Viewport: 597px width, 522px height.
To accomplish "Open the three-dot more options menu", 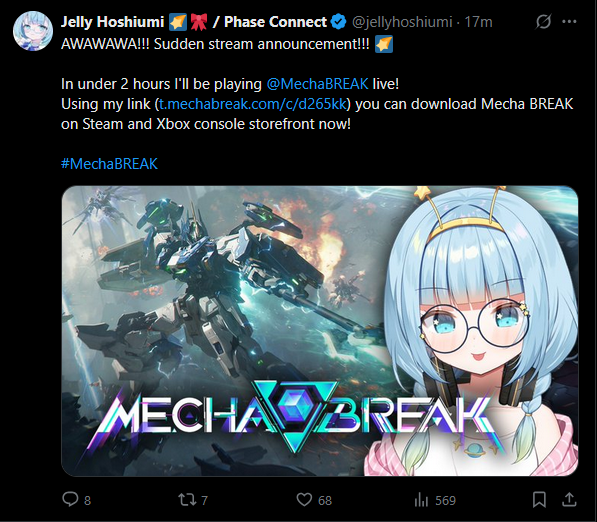I will coord(569,22).
